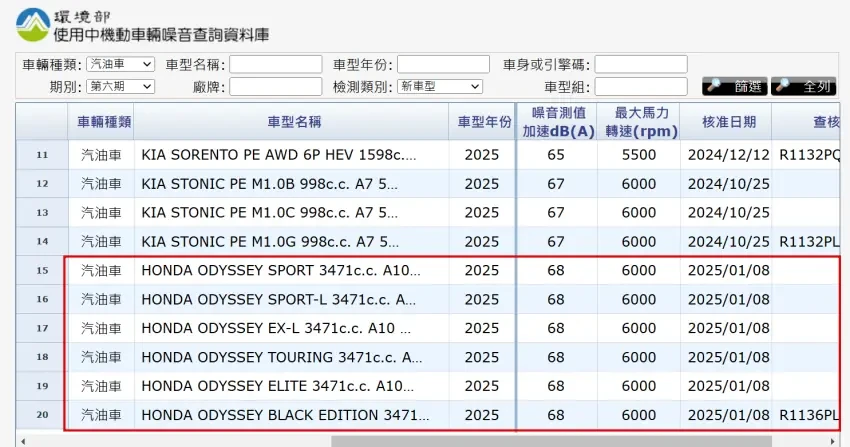This screenshot has height=447, width=850.
Task: Open the 期別 dropdown showing 第六期
Action: click(x=120, y=86)
